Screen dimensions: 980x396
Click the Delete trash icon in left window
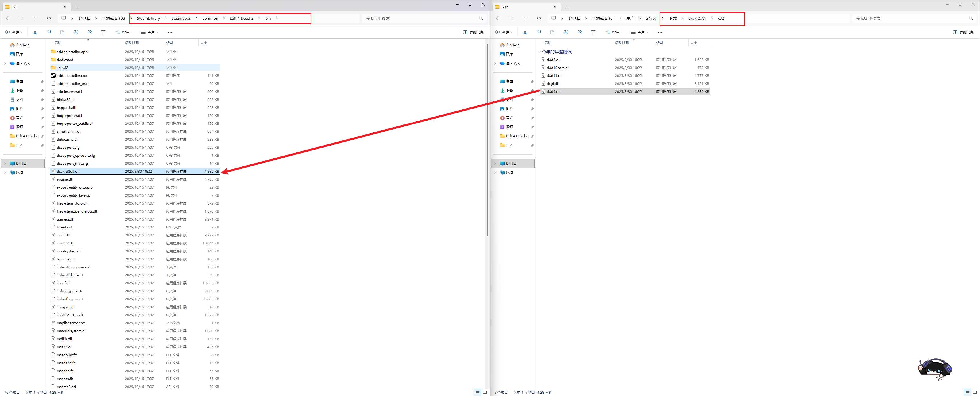coord(103,32)
